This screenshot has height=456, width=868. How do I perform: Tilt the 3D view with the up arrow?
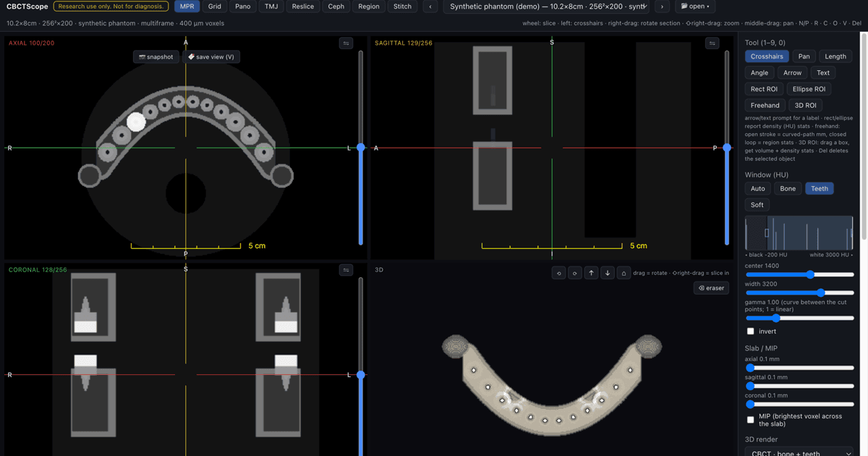(591, 273)
